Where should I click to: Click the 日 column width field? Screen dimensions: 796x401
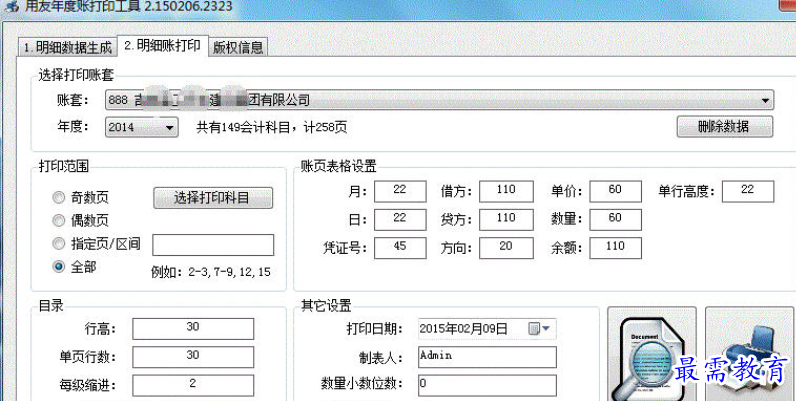point(400,219)
